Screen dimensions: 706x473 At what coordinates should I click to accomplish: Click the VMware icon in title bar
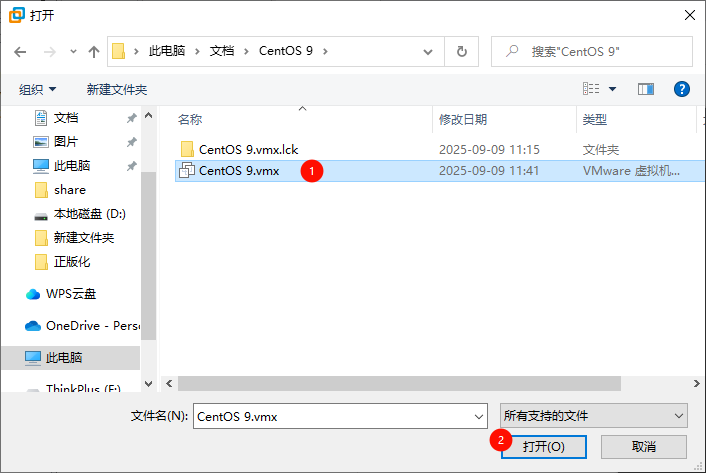pyautogui.click(x=17, y=15)
